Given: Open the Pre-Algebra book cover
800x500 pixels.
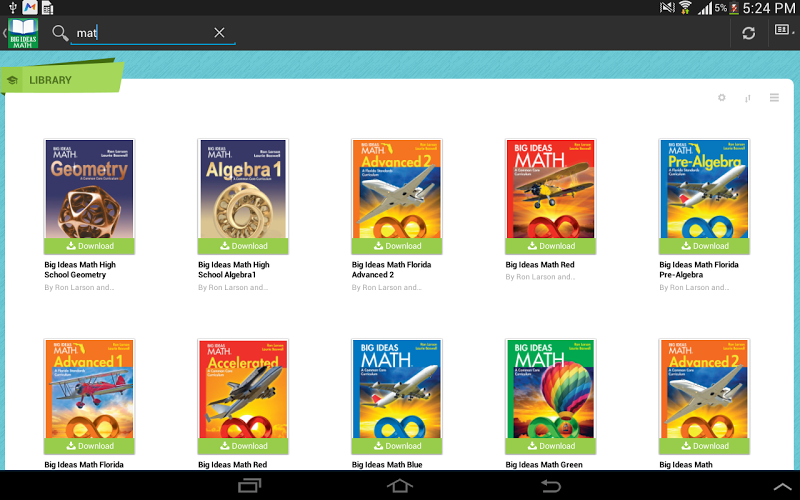Looking at the screenshot, I should pos(704,188).
